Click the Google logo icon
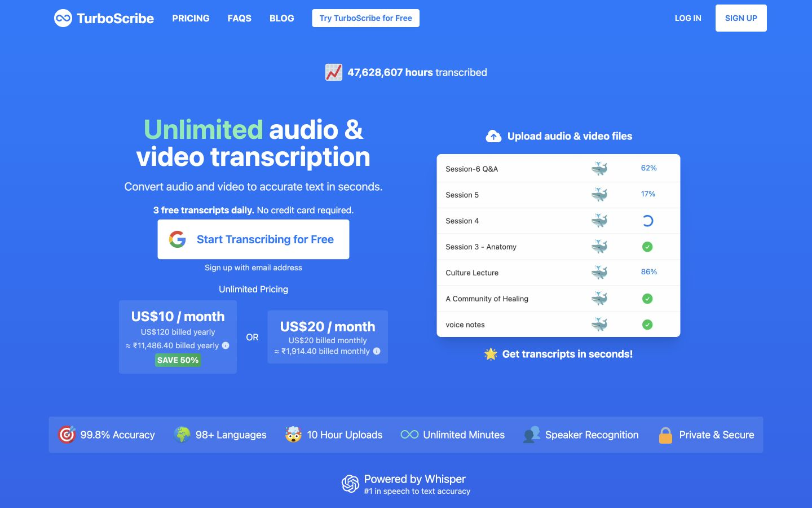The width and height of the screenshot is (812, 508). (x=178, y=239)
